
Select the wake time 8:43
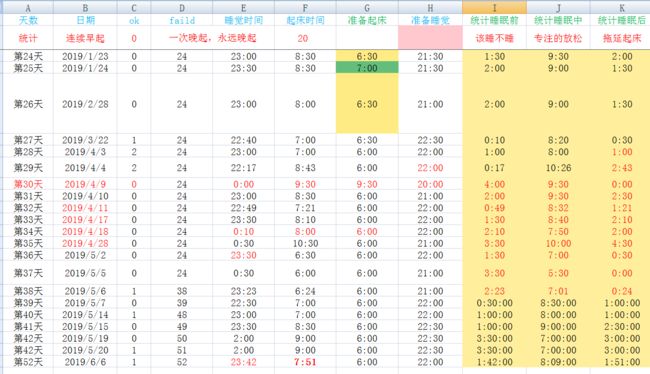point(305,168)
